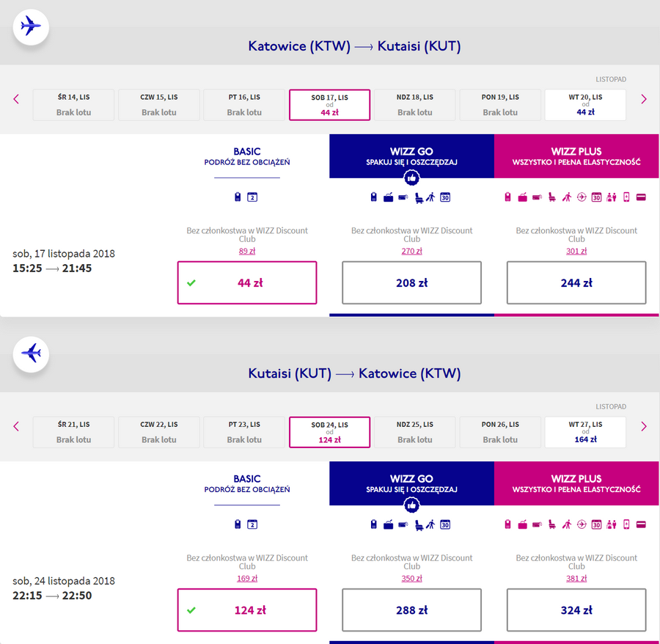Select the WT 20, LIS date tab
Image resolution: width=660 pixels, height=644 pixels.
point(585,105)
